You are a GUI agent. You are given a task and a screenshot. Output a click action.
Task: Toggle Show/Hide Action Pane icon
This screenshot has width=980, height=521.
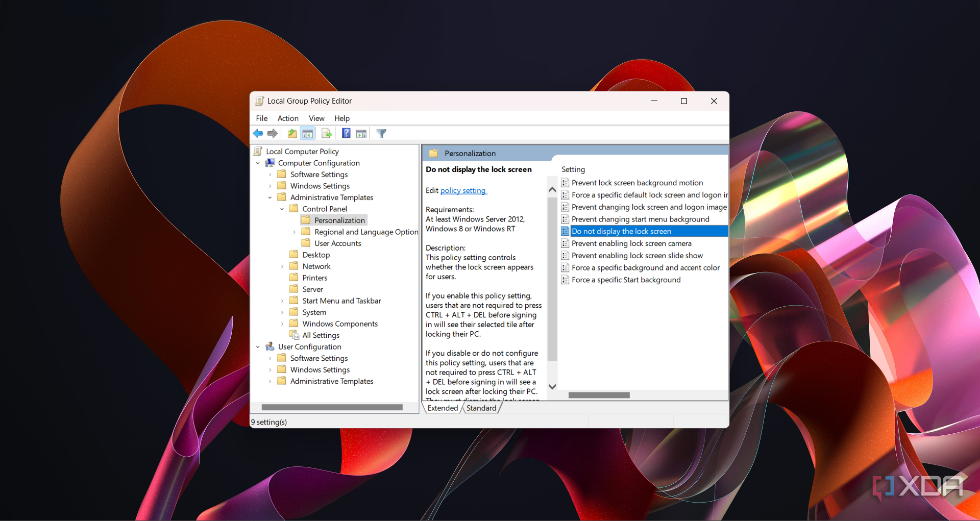[361, 134]
